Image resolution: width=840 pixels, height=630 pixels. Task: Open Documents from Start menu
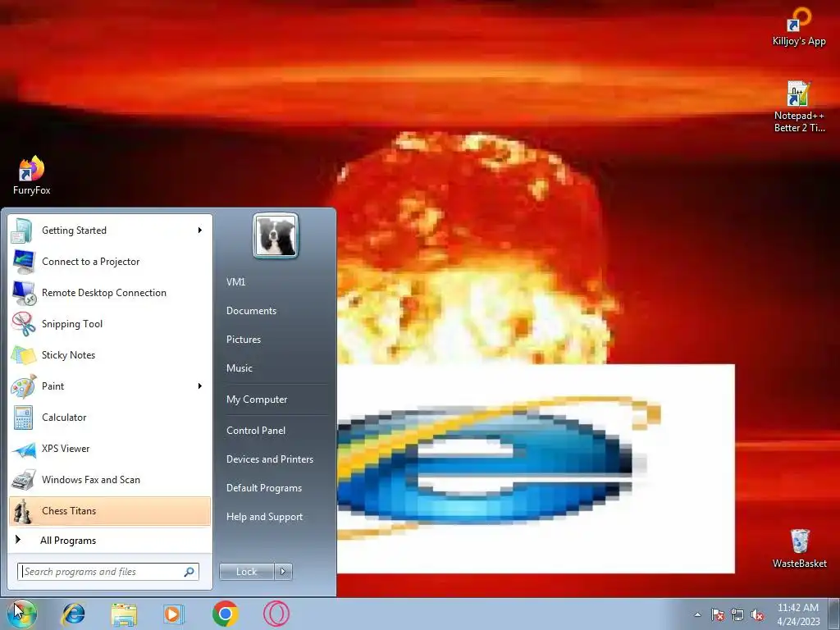click(x=251, y=311)
